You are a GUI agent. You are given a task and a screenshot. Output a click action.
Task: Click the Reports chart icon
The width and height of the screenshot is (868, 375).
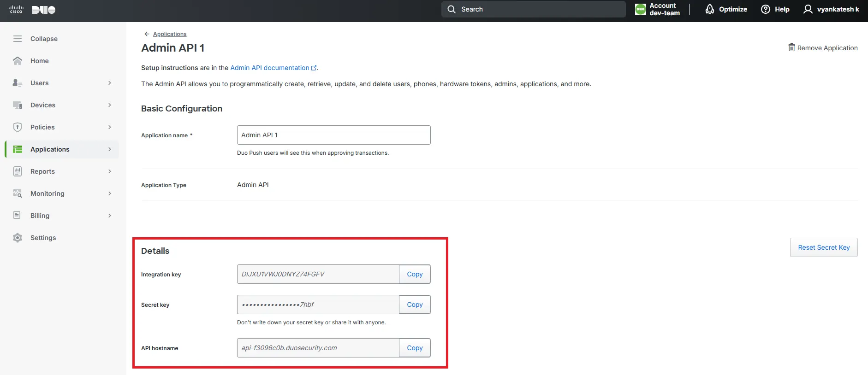click(x=18, y=171)
